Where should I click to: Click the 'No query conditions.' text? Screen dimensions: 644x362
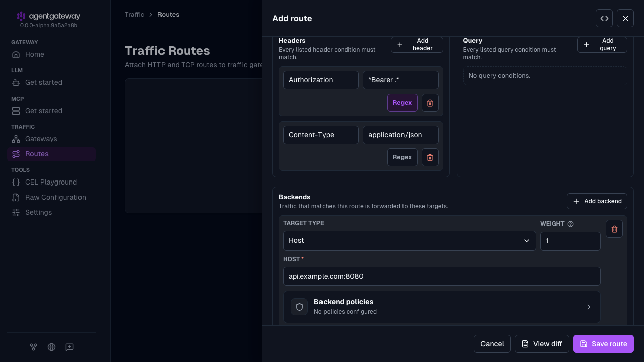500,76
